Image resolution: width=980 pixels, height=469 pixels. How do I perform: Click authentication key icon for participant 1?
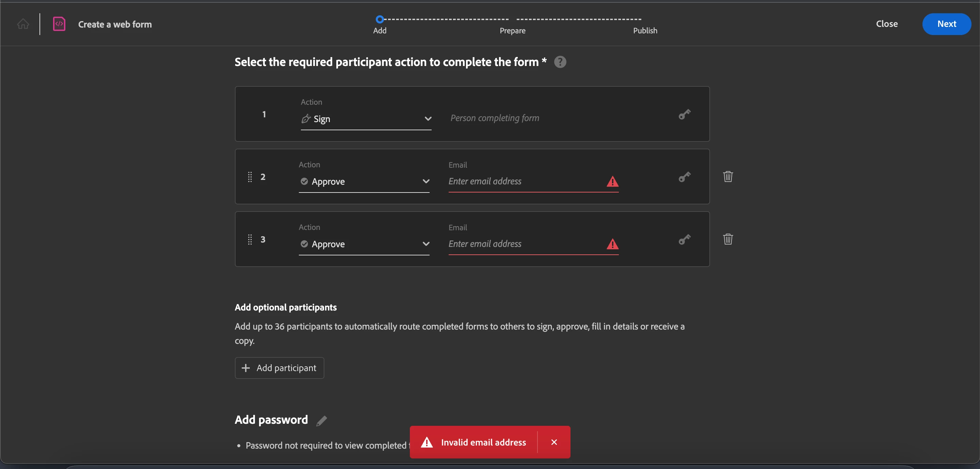pos(685,114)
